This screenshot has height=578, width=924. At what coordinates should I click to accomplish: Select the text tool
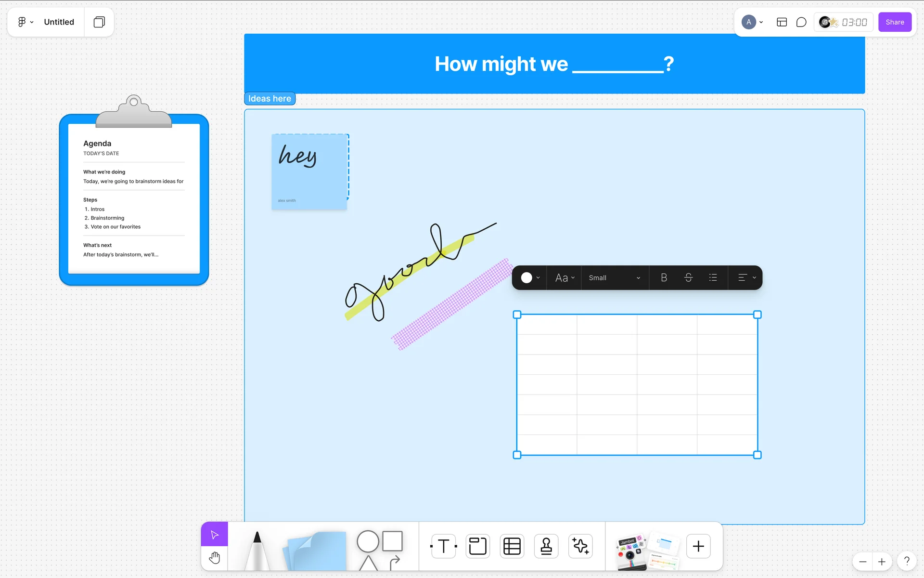(443, 546)
